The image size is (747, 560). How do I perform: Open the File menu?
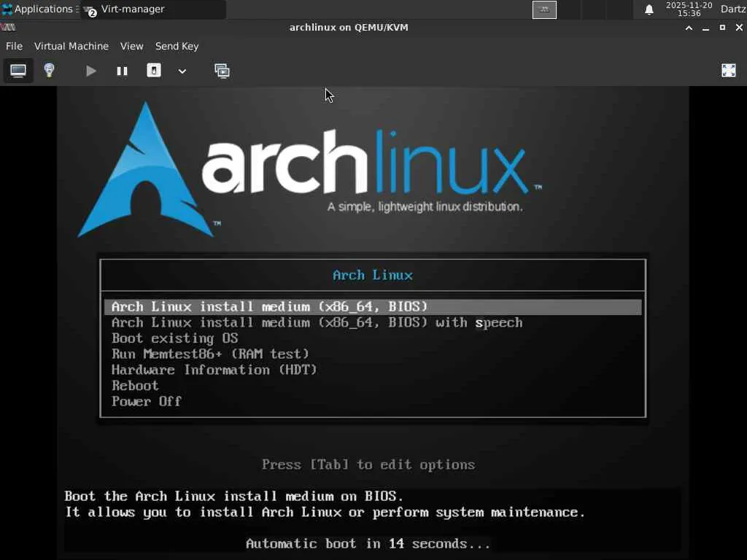pos(15,46)
